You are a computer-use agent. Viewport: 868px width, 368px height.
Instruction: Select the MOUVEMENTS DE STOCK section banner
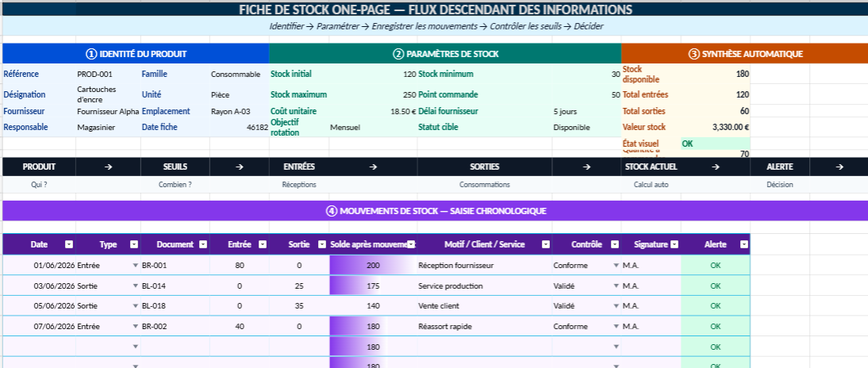pyautogui.click(x=435, y=211)
